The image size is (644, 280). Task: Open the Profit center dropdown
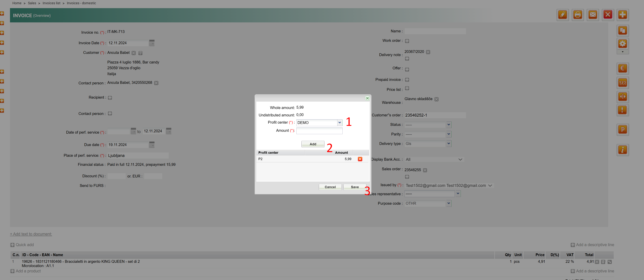click(339, 123)
